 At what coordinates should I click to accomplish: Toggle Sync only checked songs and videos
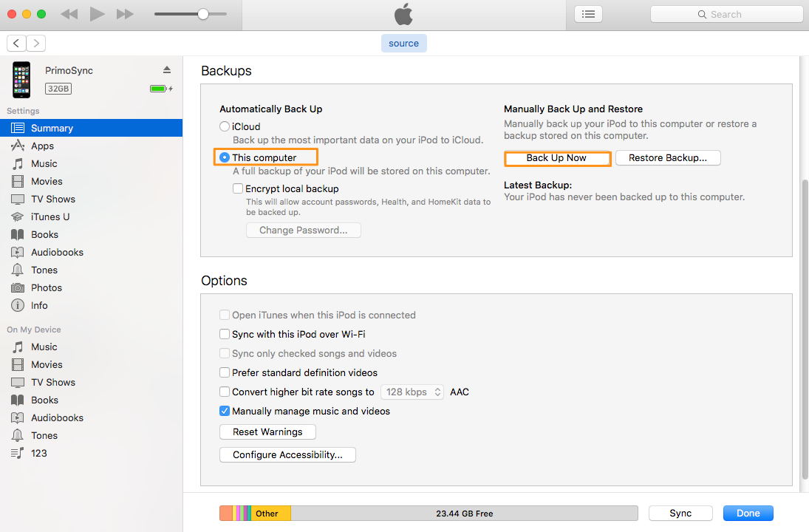[x=225, y=353]
